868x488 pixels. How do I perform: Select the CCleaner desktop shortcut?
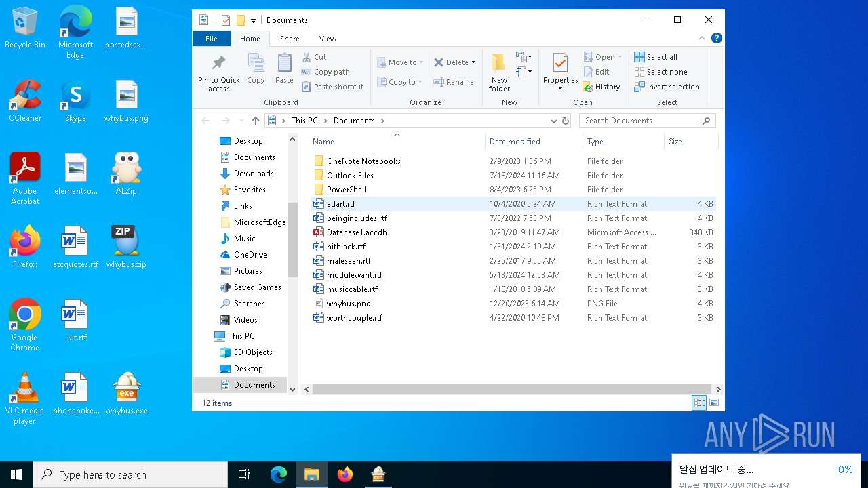(25, 101)
